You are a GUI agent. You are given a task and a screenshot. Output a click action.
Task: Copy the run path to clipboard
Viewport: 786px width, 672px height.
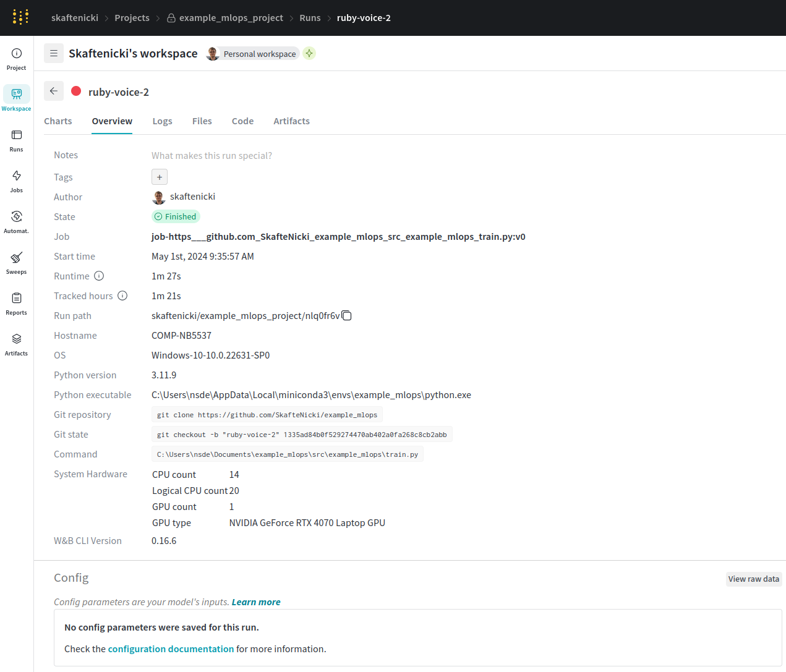347,316
